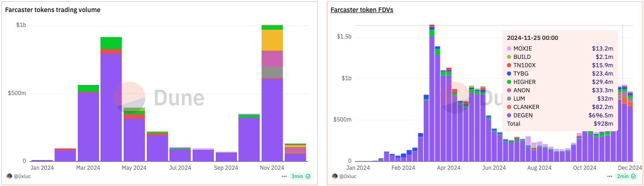This screenshot has width=644, height=186.
Task: Open @0xluc profile under FDVs chart
Action: click(348, 176)
